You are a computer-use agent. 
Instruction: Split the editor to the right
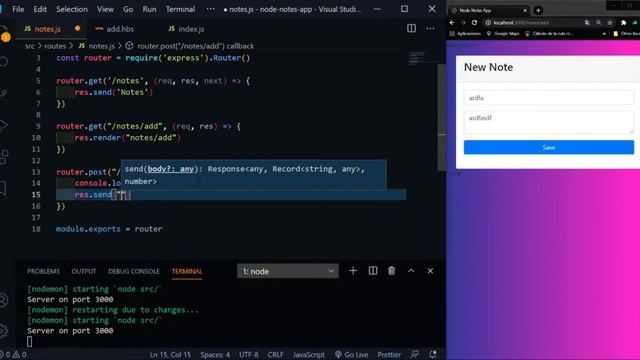pos(411,28)
